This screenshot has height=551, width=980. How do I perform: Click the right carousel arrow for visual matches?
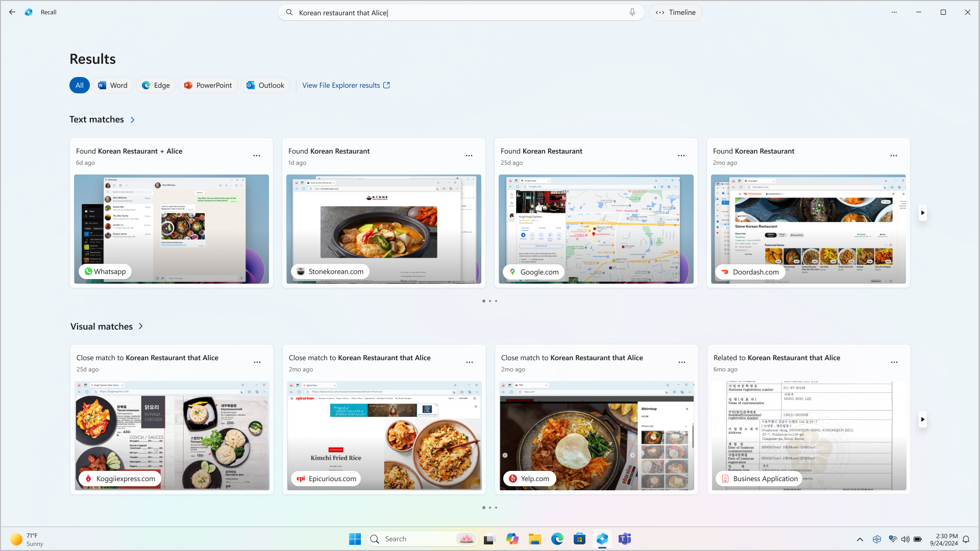pyautogui.click(x=923, y=419)
